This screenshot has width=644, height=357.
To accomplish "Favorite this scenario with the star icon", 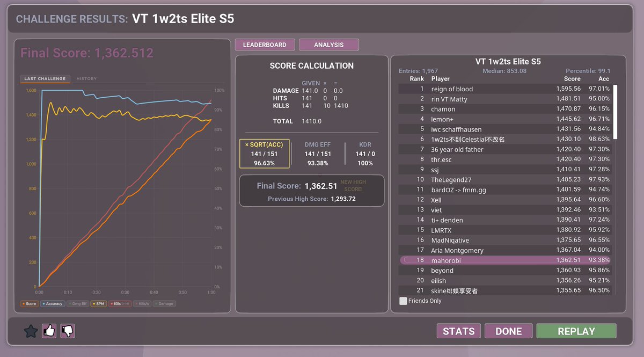I will 31,331.
